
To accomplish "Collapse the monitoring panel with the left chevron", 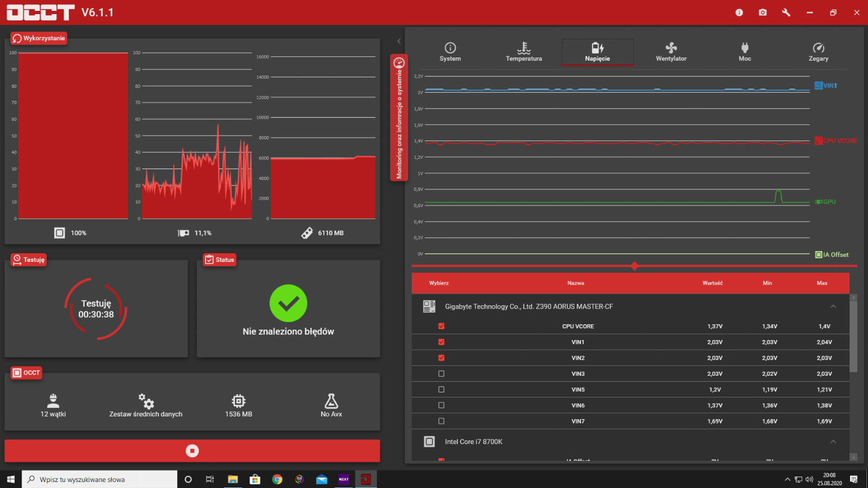I will pyautogui.click(x=399, y=41).
